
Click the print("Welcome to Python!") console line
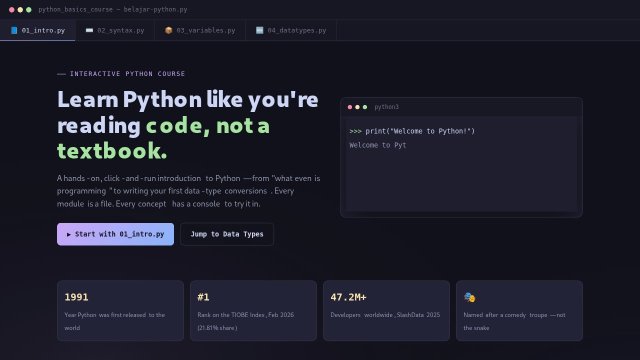click(x=412, y=131)
